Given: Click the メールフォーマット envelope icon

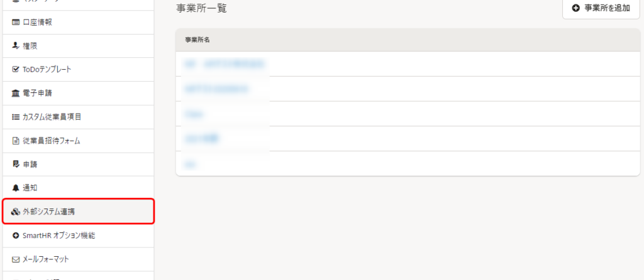Looking at the screenshot, I should click(x=16, y=259).
